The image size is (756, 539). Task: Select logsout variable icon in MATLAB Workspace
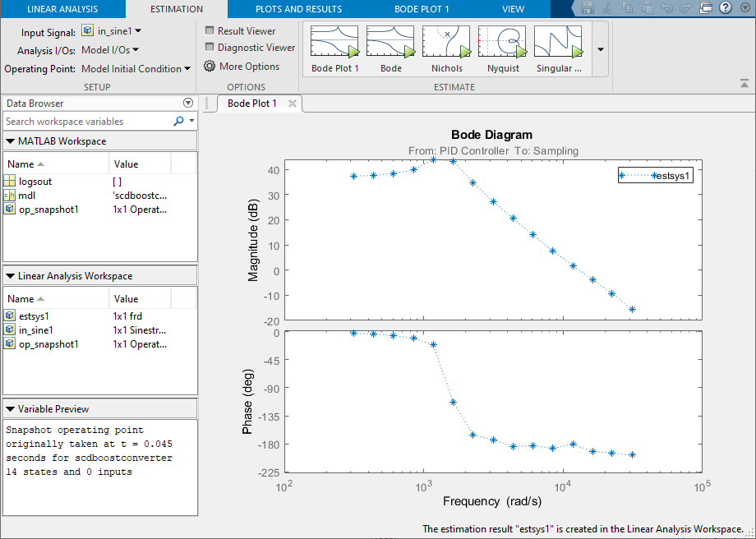9,182
